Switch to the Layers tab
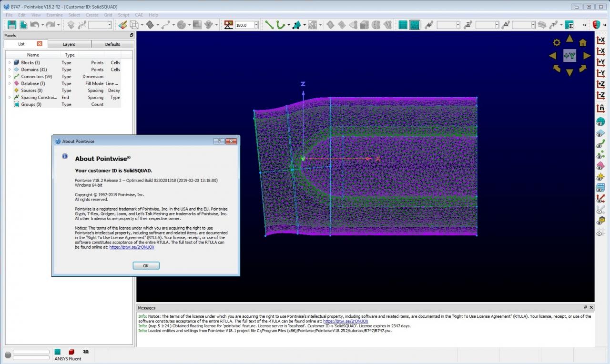Image resolution: width=610 pixels, height=364 pixels. point(69,44)
